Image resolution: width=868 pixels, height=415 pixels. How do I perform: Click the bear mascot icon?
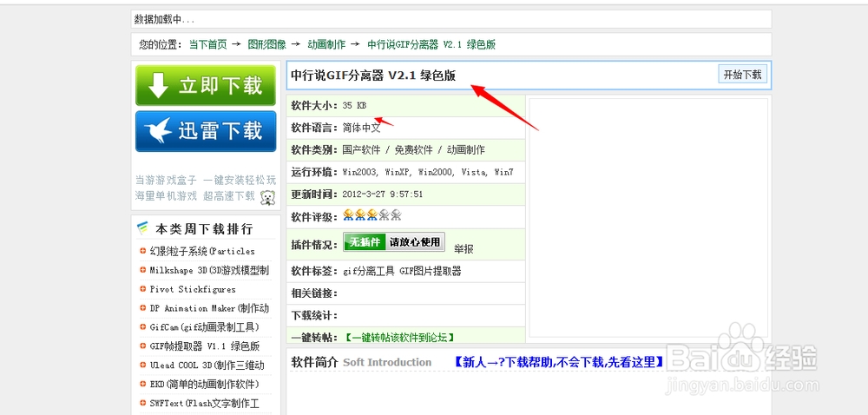tap(268, 198)
